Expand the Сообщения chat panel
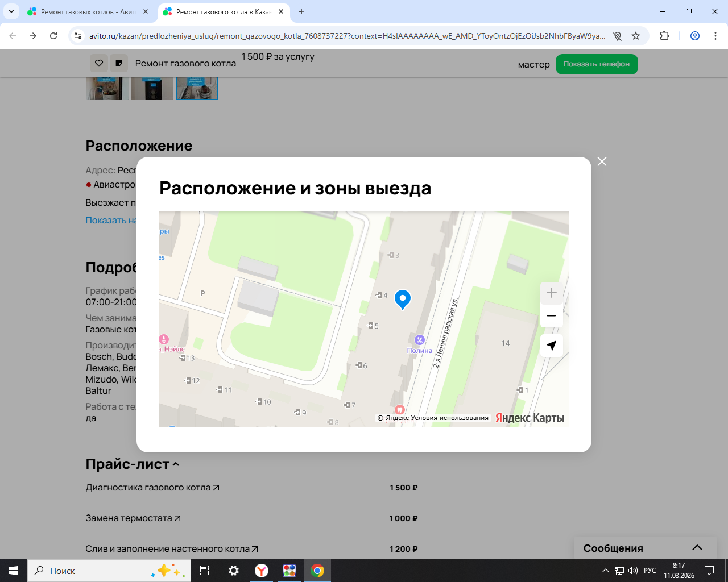728x582 pixels. point(697,548)
